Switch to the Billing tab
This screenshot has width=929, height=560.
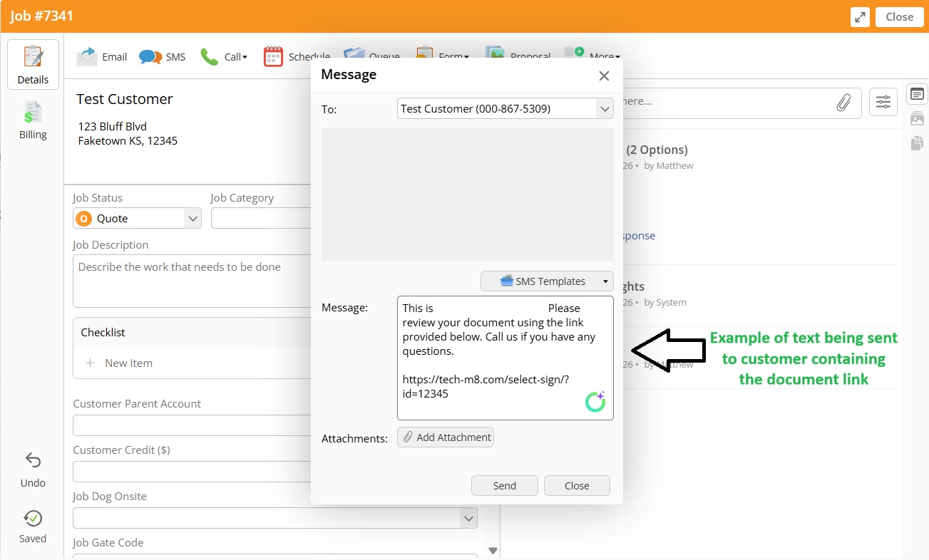[x=32, y=120]
